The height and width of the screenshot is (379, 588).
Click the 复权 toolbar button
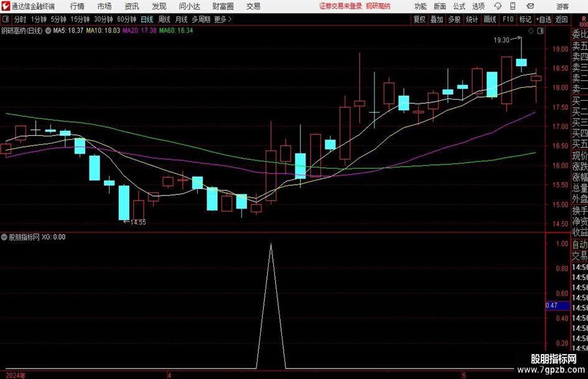419,19
